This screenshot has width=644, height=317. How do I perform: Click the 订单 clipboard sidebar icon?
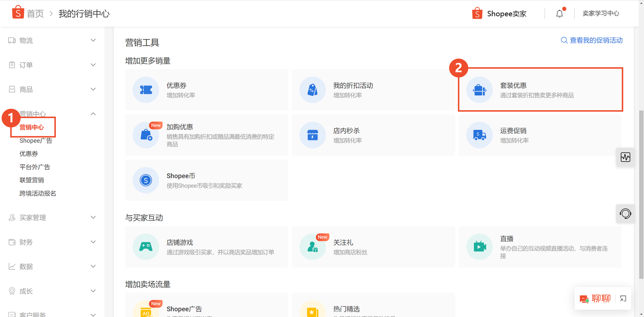tap(12, 65)
